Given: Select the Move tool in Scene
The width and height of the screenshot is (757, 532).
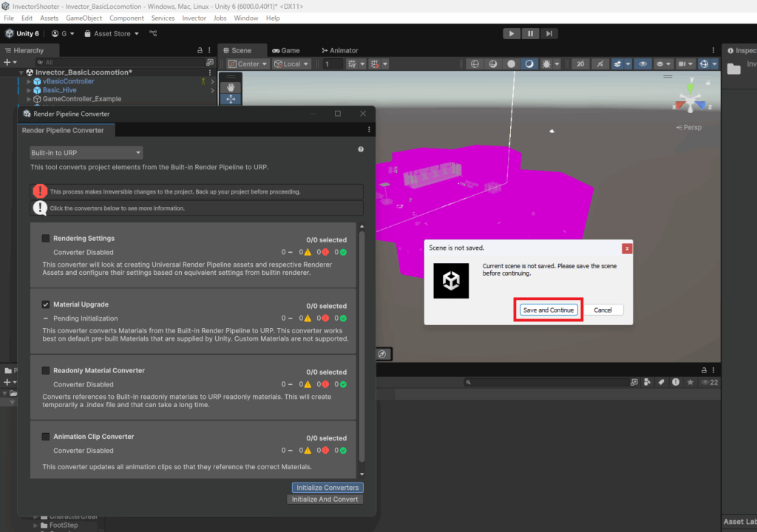Looking at the screenshot, I should pyautogui.click(x=231, y=99).
